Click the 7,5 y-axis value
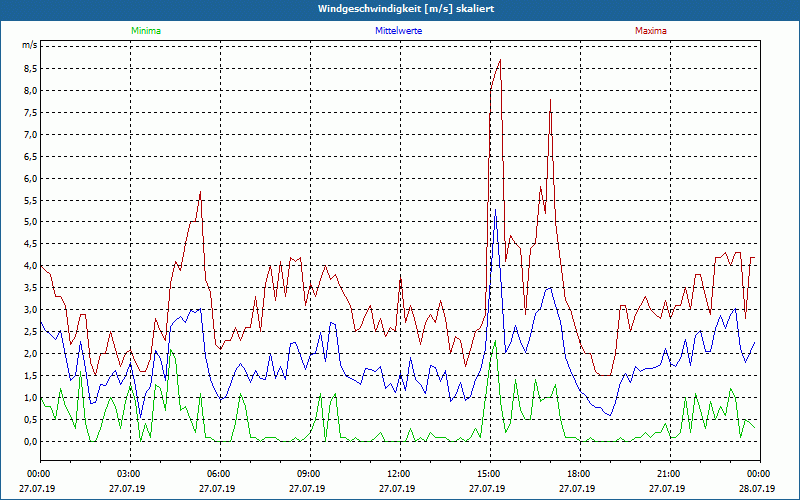Image resolution: width=800 pixels, height=500 pixels. coord(30,113)
